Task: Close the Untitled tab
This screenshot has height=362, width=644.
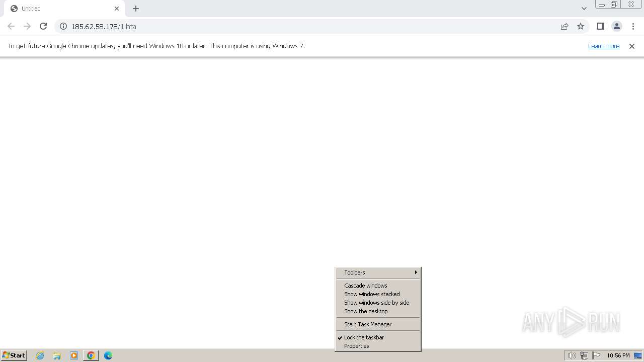Action: pyautogui.click(x=117, y=9)
